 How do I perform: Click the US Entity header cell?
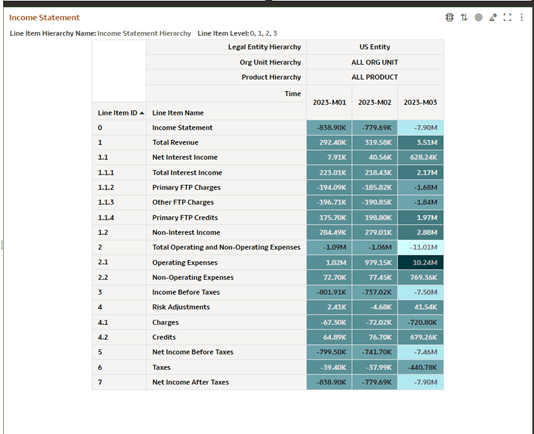[375, 47]
